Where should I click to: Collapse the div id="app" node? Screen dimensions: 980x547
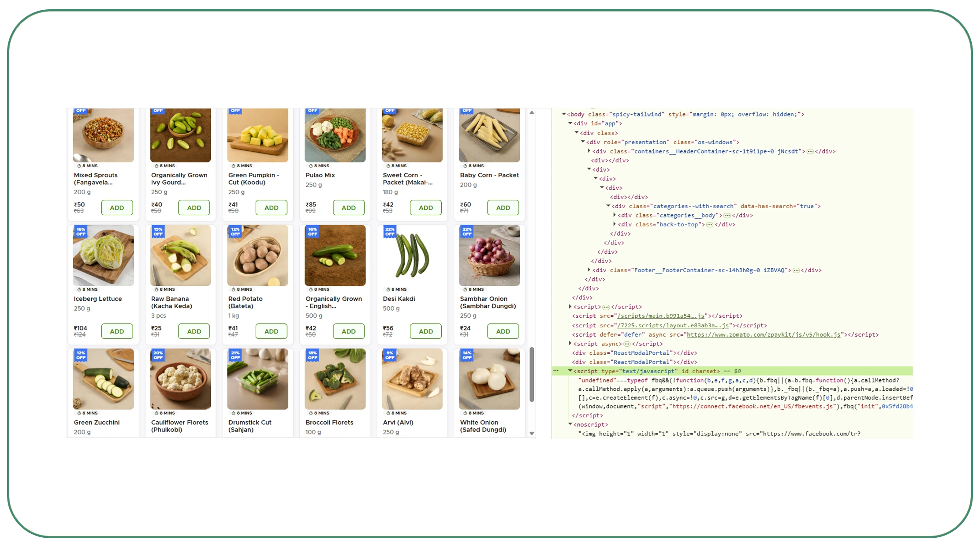[x=570, y=124]
